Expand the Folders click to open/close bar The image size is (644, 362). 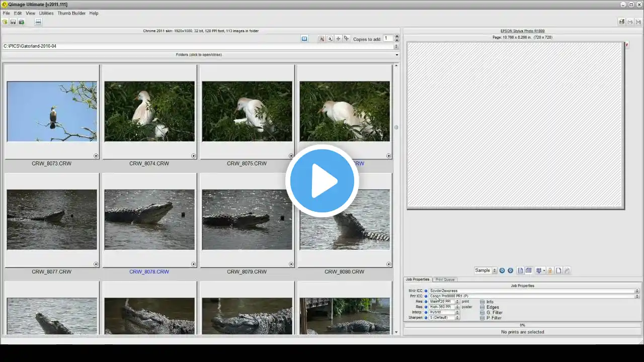[199, 55]
